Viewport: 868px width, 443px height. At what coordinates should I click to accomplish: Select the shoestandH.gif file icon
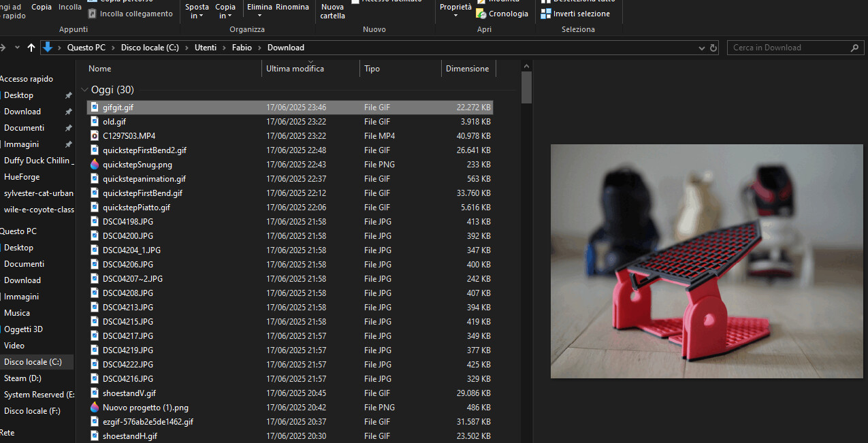(95, 436)
